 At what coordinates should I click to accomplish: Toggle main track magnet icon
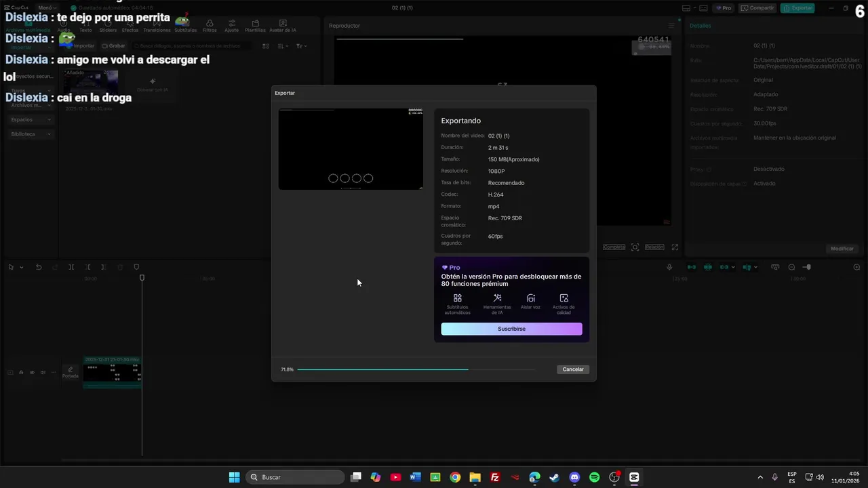[692, 267]
